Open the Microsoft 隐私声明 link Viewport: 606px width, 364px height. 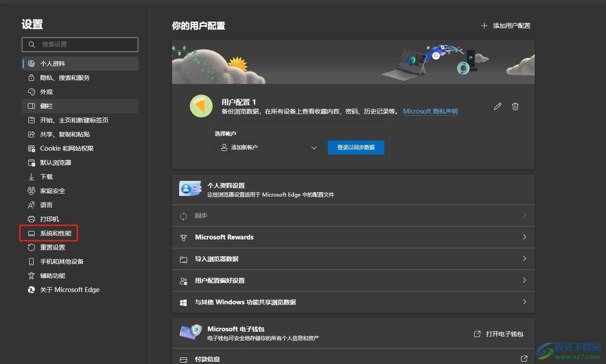[x=430, y=111]
